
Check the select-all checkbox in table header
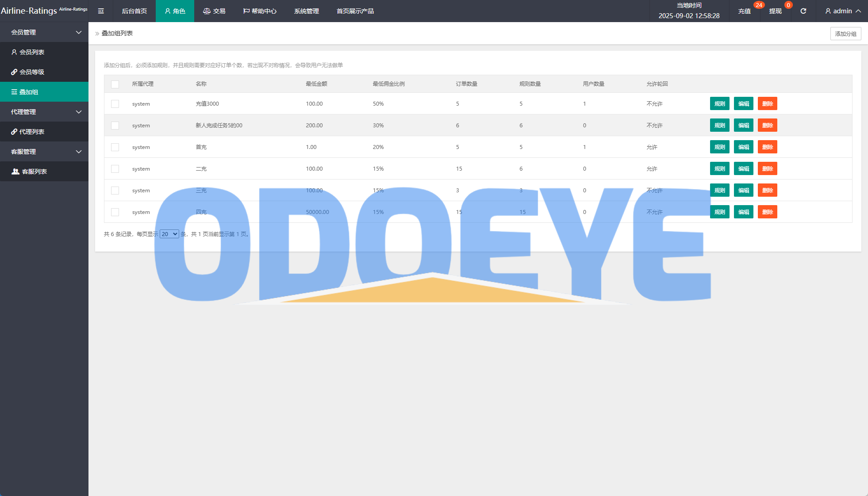point(115,84)
